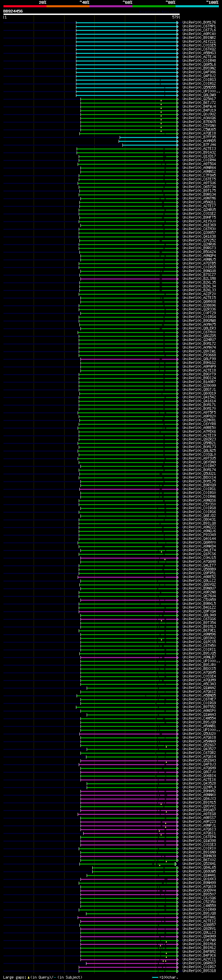Image resolution: width=222 pixels, height=980 pixels.
Task: Click the purple alignment bar for UniRef100_A9RE52
Action: click(128, 577)
